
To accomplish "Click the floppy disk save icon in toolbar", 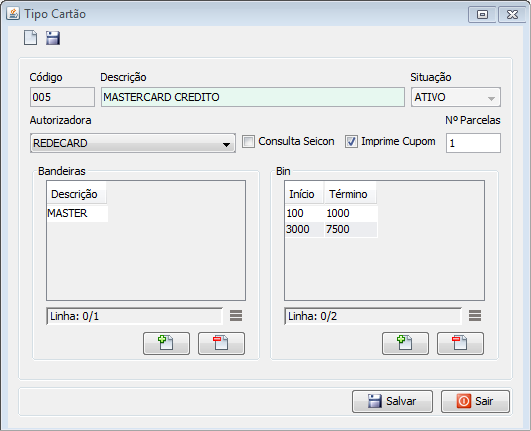I will 53,38.
